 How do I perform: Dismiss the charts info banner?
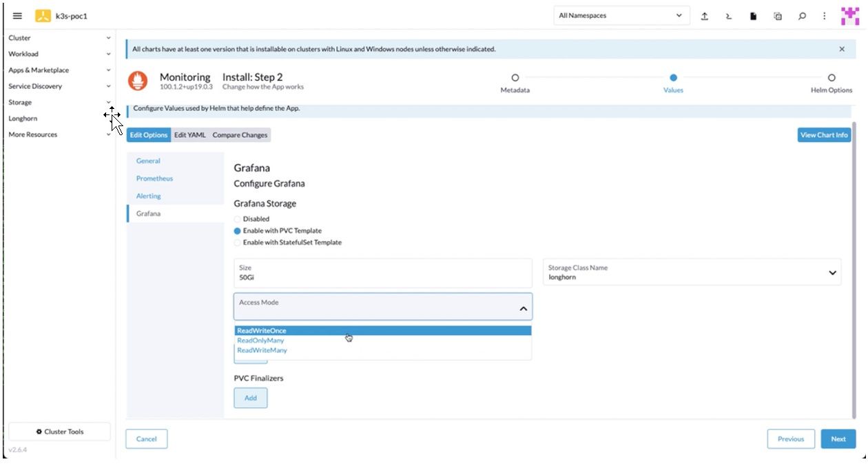[x=842, y=49]
